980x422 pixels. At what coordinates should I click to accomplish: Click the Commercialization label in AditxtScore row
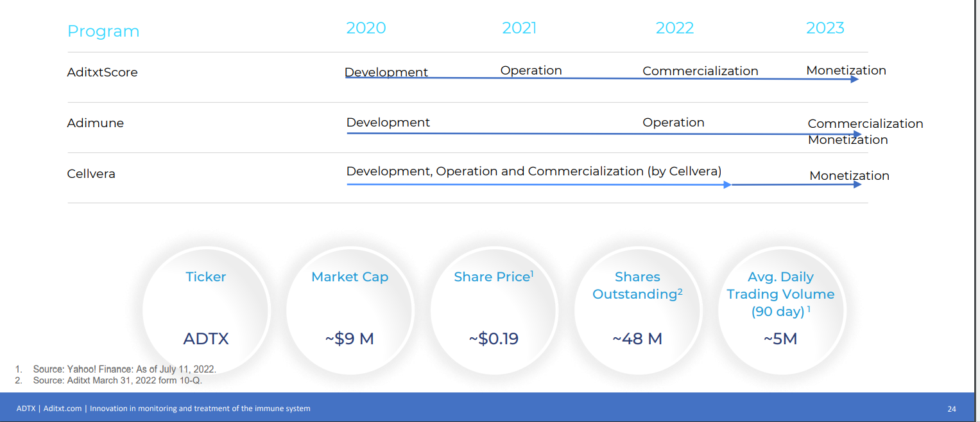click(700, 71)
